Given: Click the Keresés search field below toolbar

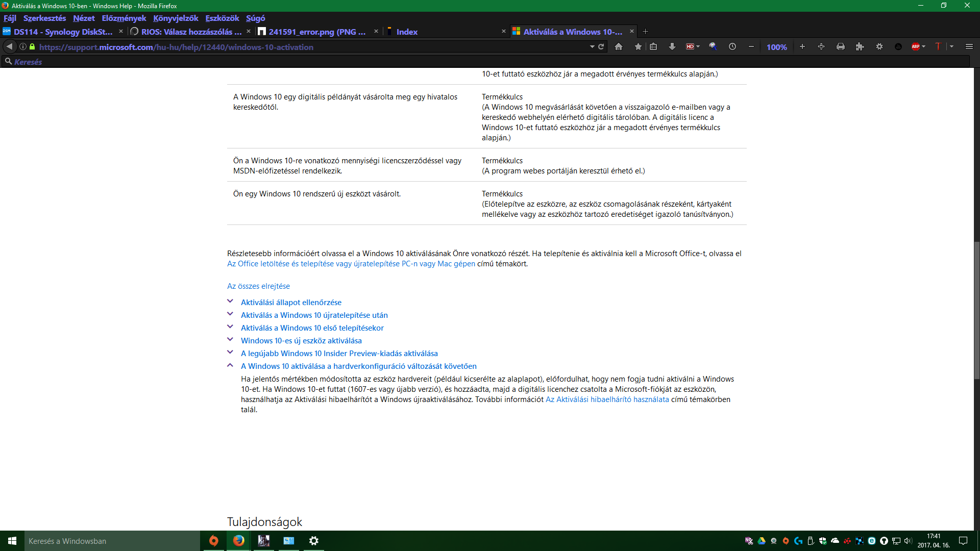Looking at the screenshot, I should [x=485, y=62].
